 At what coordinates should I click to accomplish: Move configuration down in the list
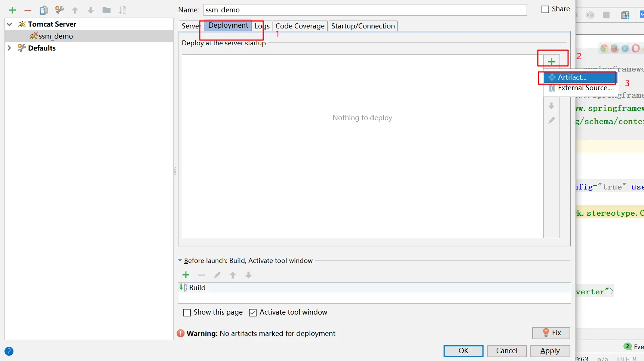click(x=91, y=10)
